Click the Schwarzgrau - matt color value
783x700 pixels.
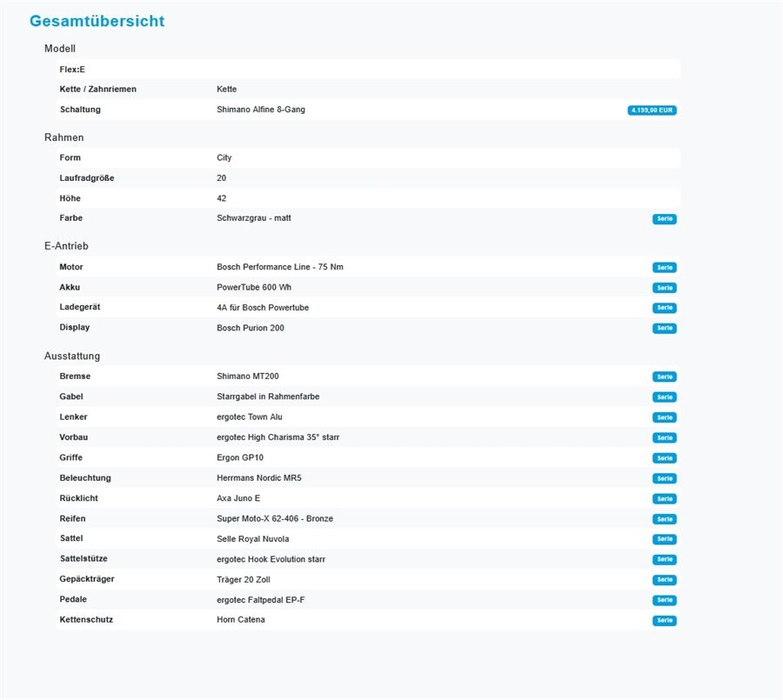pyautogui.click(x=253, y=218)
